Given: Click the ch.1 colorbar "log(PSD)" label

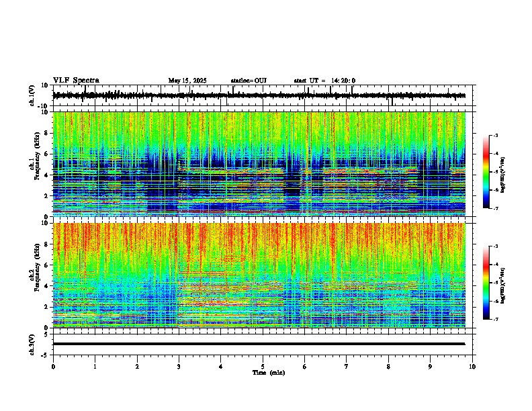Looking at the screenshot, I should click(x=503, y=175).
